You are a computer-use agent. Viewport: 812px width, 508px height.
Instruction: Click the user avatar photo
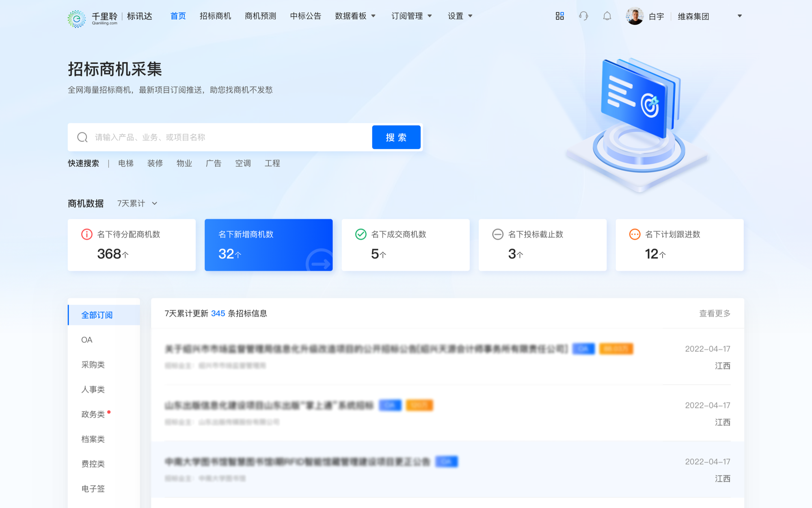click(x=635, y=16)
